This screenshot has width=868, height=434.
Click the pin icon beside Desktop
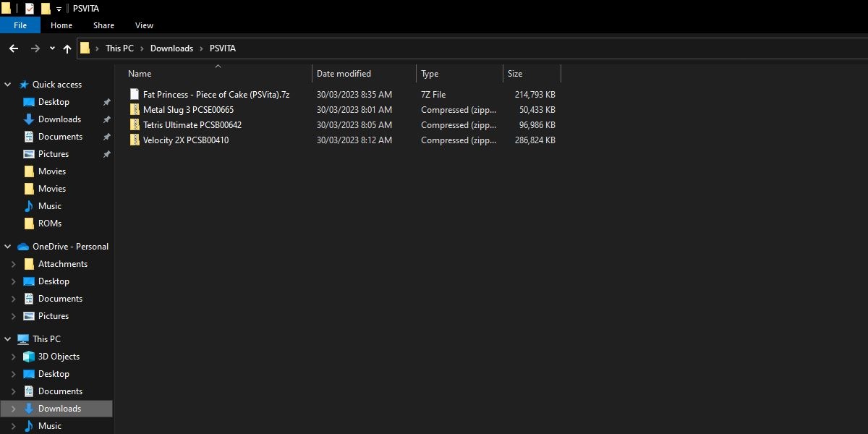pos(106,101)
